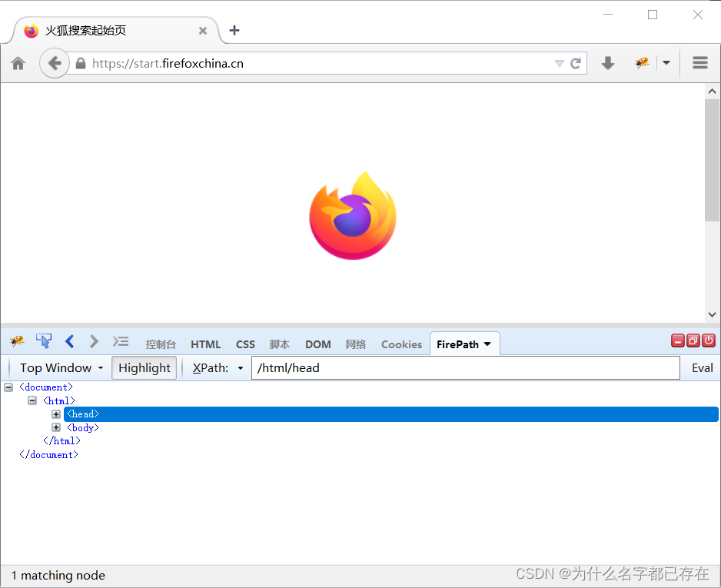Switch to the Cookies panel tab
Viewport: 721px width, 588px height.
tap(401, 344)
